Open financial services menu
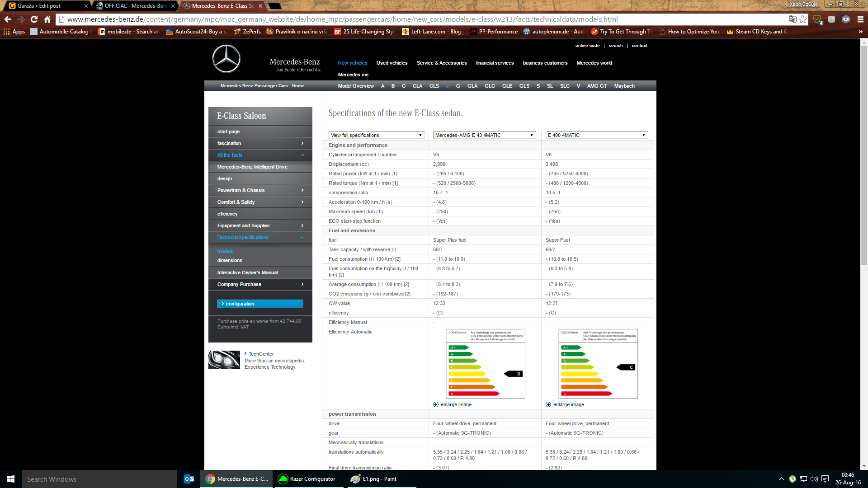The height and width of the screenshot is (488, 868). click(x=495, y=63)
